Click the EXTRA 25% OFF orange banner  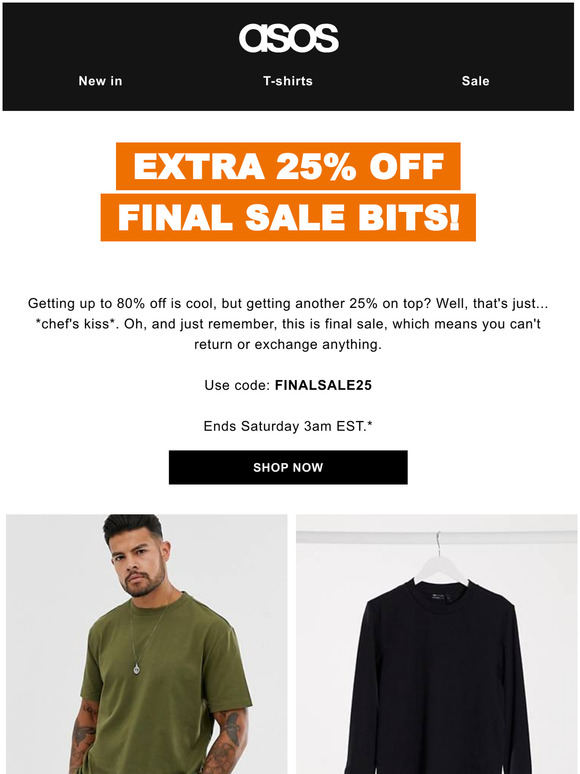(288, 166)
